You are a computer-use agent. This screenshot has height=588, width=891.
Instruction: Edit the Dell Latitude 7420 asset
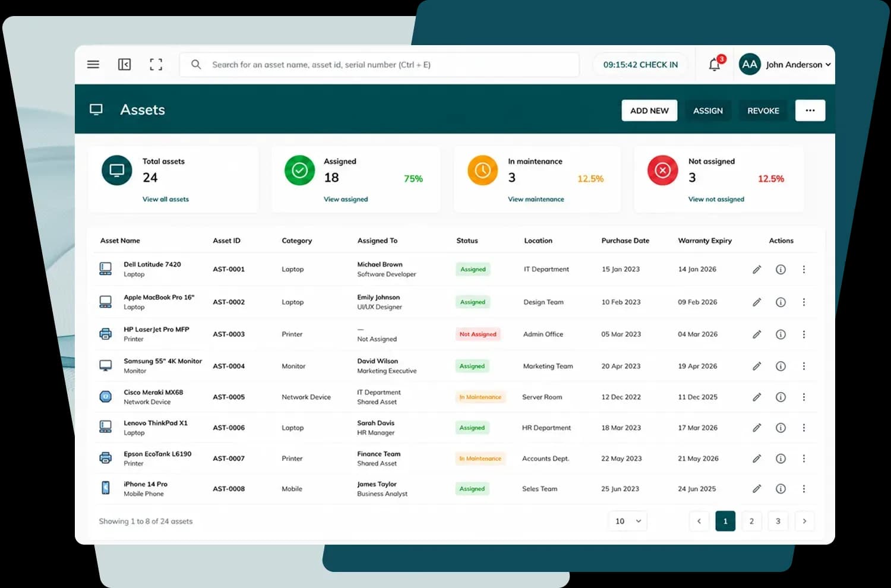coord(757,270)
